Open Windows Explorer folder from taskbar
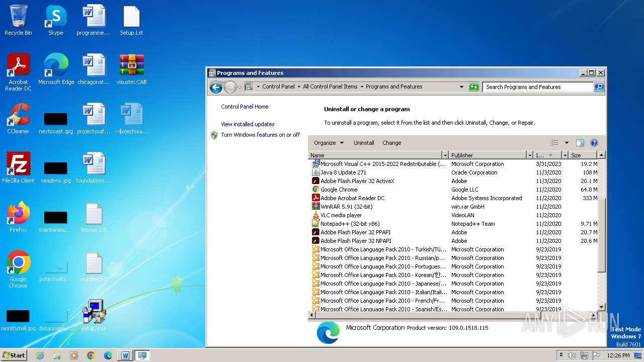Screen dimensions: 644x362 click(57, 355)
